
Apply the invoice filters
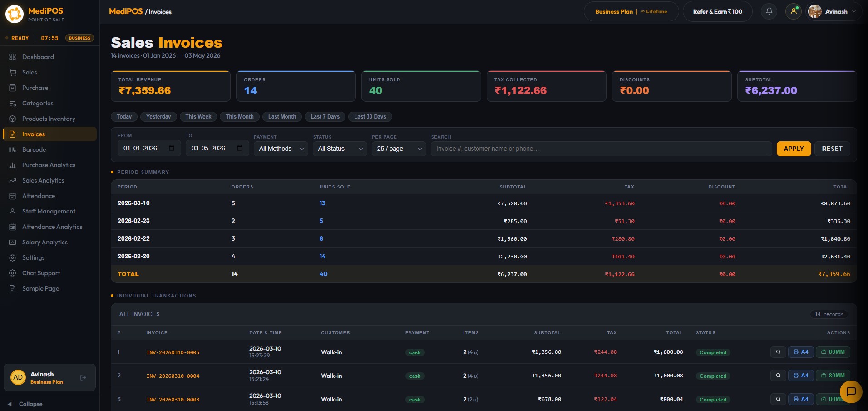[x=794, y=149]
